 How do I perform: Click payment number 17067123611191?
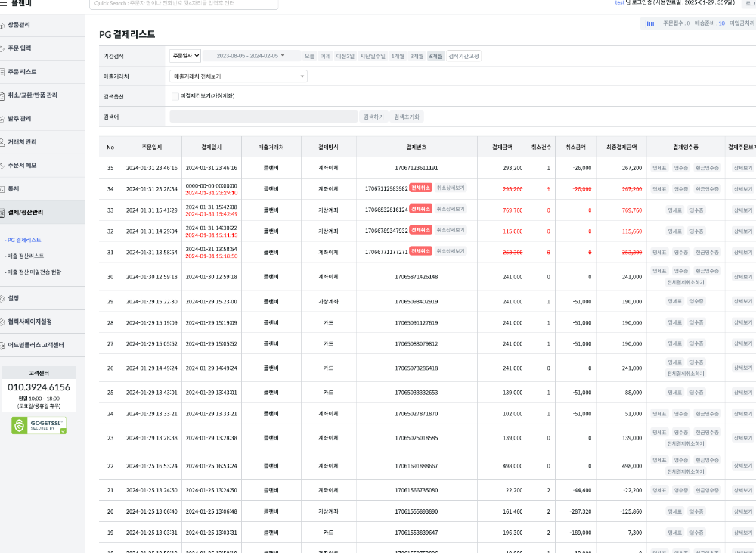point(417,168)
